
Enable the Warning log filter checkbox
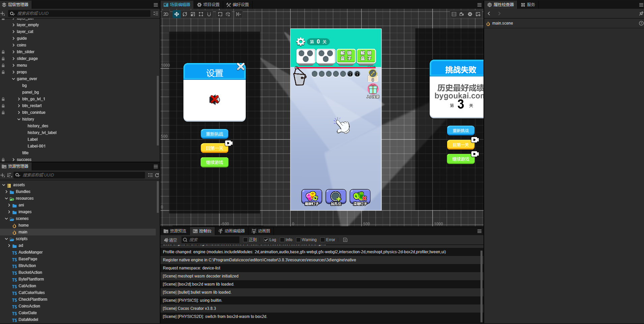click(298, 239)
